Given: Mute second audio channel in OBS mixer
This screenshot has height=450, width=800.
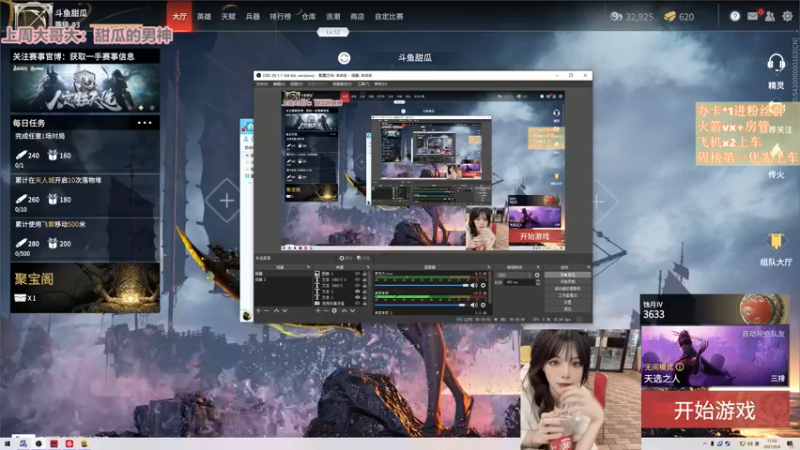Looking at the screenshot, I should (x=474, y=305).
